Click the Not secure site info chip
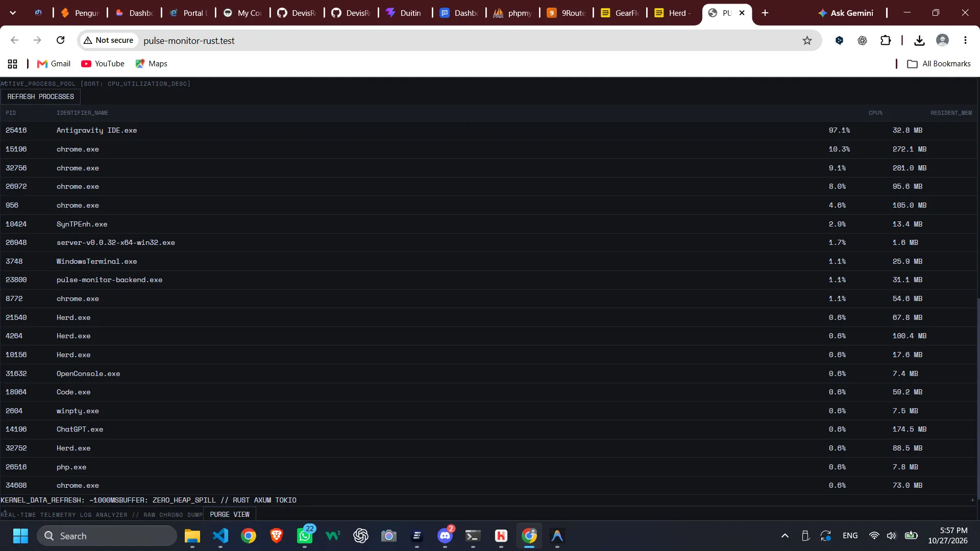The image size is (980, 551). [x=108, y=40]
